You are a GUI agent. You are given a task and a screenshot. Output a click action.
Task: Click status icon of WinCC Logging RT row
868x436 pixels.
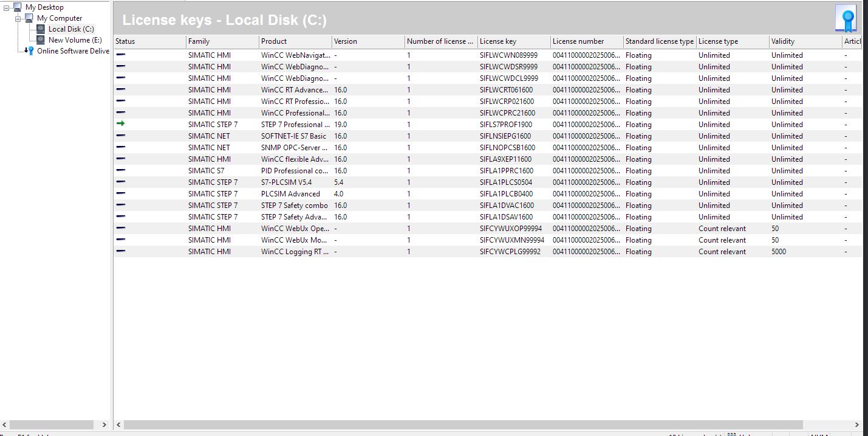[120, 251]
